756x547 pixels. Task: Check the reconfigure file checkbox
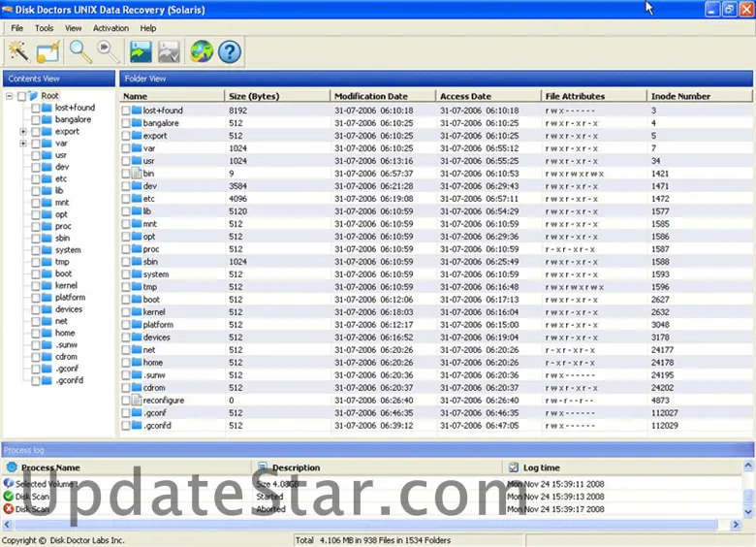click(126, 401)
